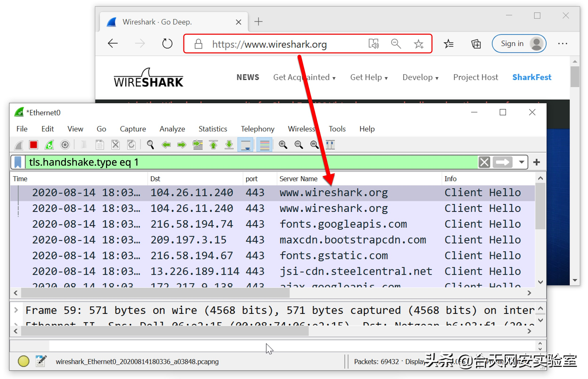The height and width of the screenshot is (379, 588).
Task: Open the Analyze menu
Action: tap(172, 129)
